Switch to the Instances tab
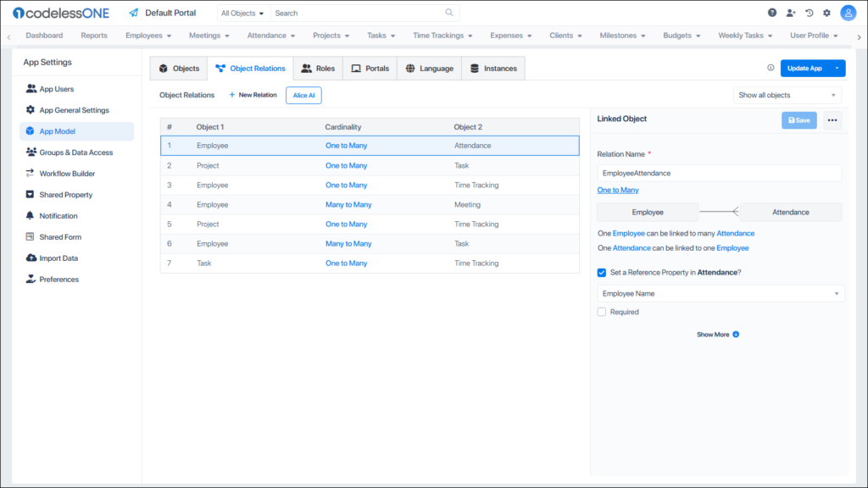868x488 pixels. tap(493, 69)
